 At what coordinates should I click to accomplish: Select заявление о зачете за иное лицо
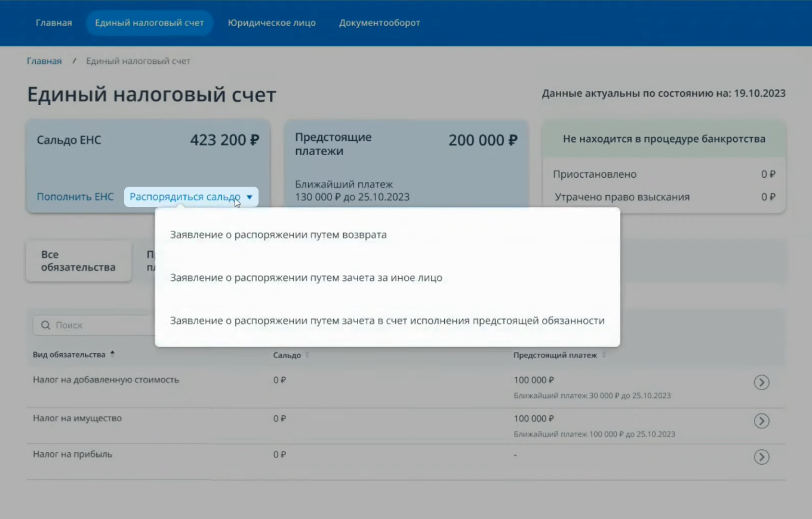click(306, 277)
